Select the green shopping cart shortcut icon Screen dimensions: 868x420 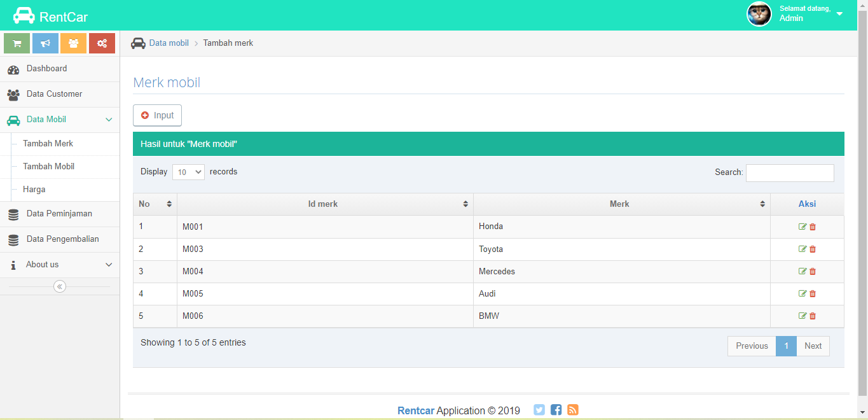point(17,43)
